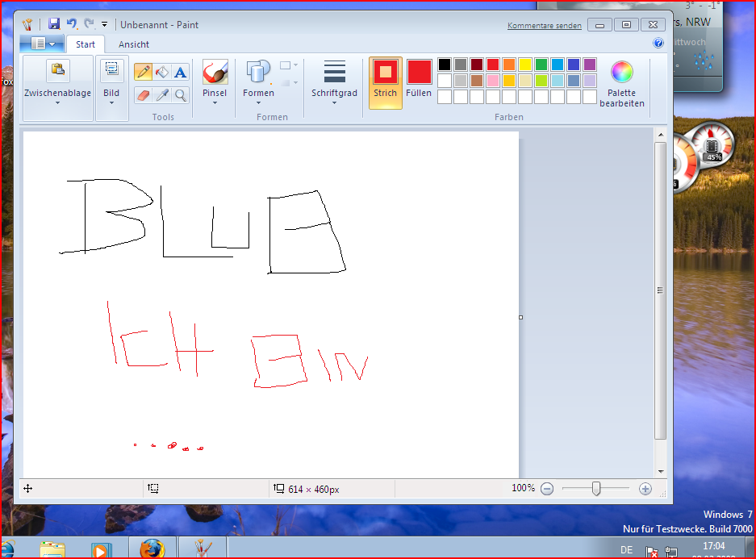Select the Fill with color bucket tool
Screen dimensions: 756x559
coord(162,72)
